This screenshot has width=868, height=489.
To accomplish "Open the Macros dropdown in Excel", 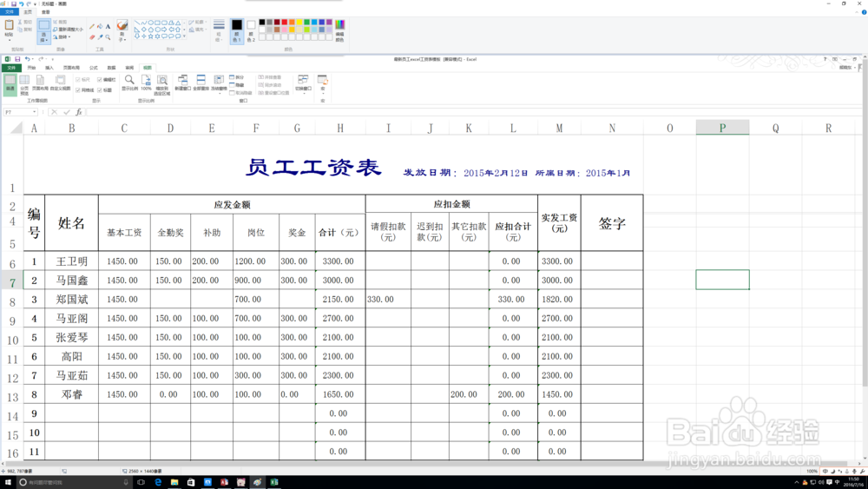I will (x=323, y=94).
